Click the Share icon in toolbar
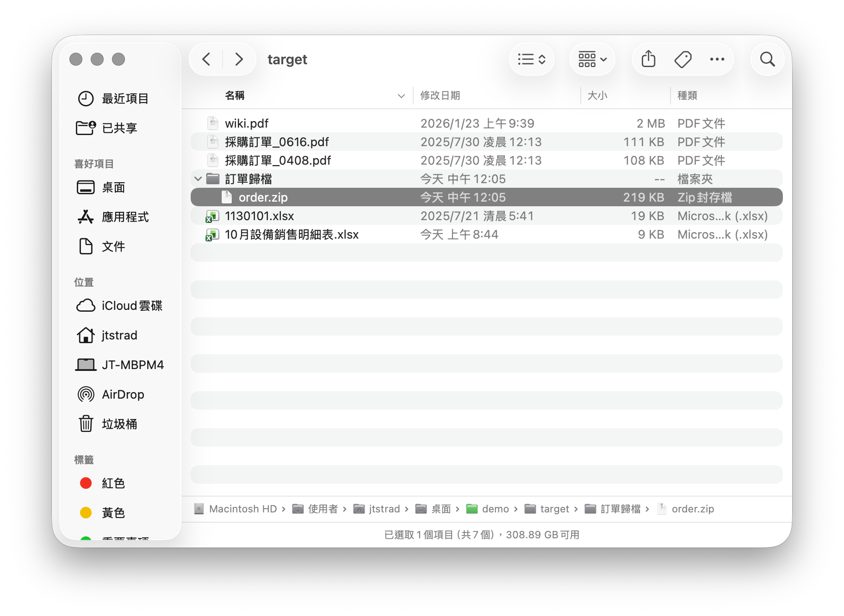 (x=648, y=59)
